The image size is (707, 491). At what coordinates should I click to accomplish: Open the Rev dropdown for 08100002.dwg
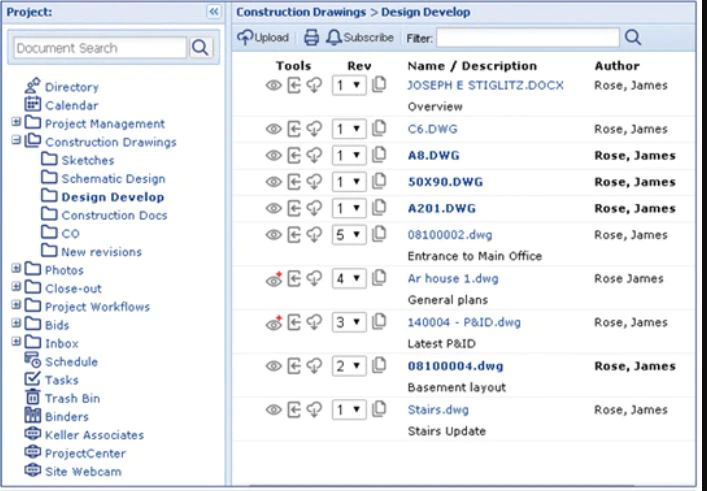(349, 235)
